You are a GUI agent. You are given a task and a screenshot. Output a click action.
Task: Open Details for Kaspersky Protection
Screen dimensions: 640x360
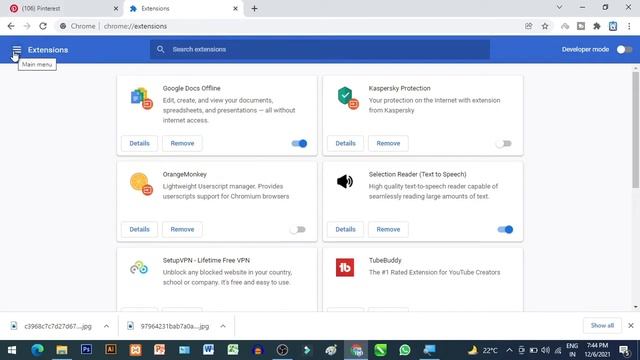click(345, 143)
